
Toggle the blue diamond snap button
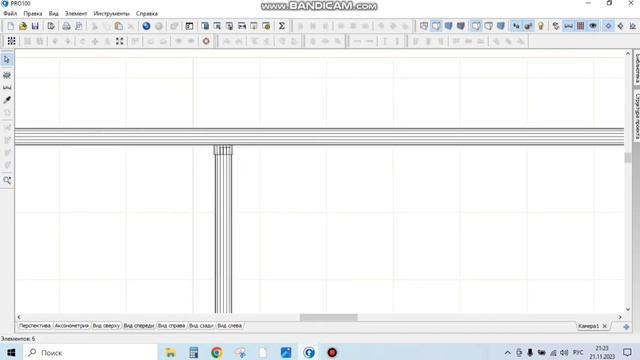point(608,26)
